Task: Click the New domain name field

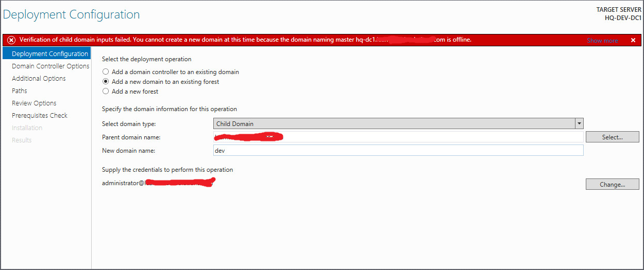Action: (398, 150)
